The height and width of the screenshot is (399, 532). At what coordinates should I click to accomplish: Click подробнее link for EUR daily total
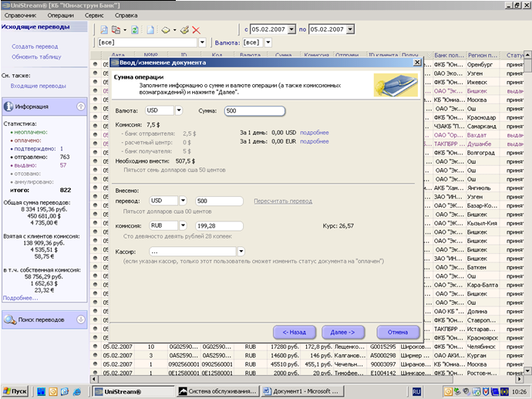(x=314, y=141)
